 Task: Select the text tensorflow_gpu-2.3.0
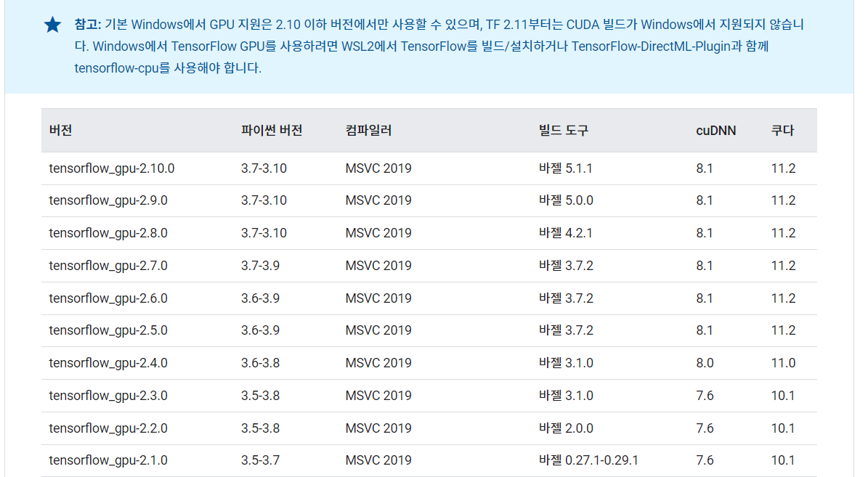pyautogui.click(x=108, y=396)
